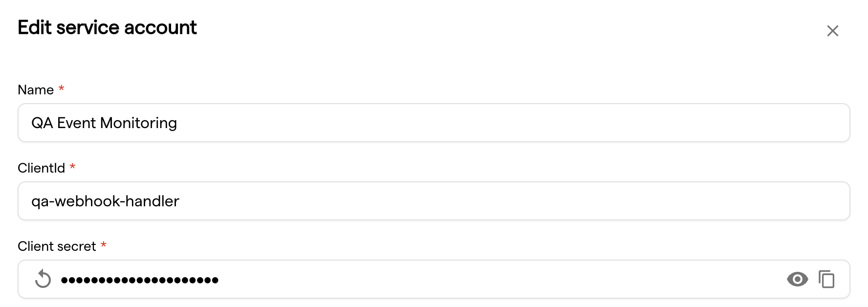868x307 pixels.
Task: Reveal the hidden client secret
Action: click(x=797, y=279)
